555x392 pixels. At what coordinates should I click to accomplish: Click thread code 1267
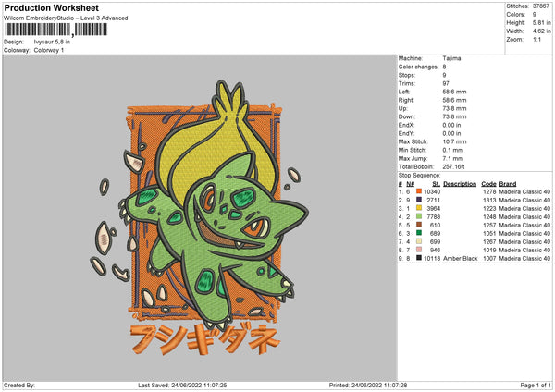pos(489,242)
